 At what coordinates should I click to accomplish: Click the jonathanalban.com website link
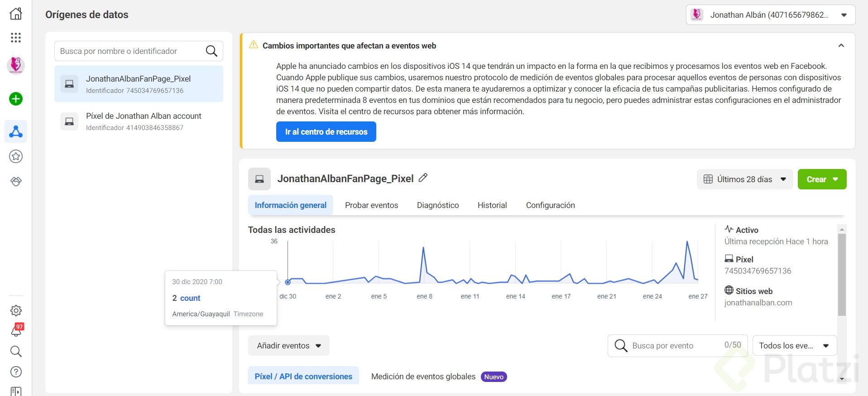coord(758,303)
